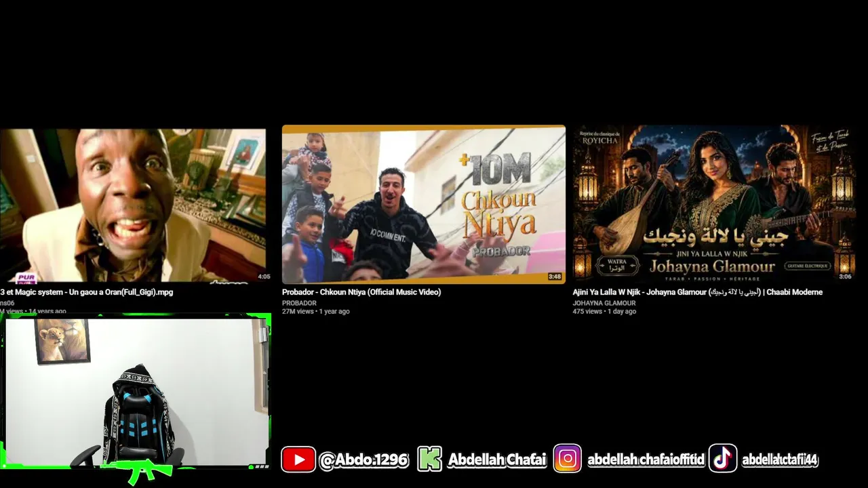Click the 3:48 duration badge
This screenshot has height=488, width=868.
[555, 277]
